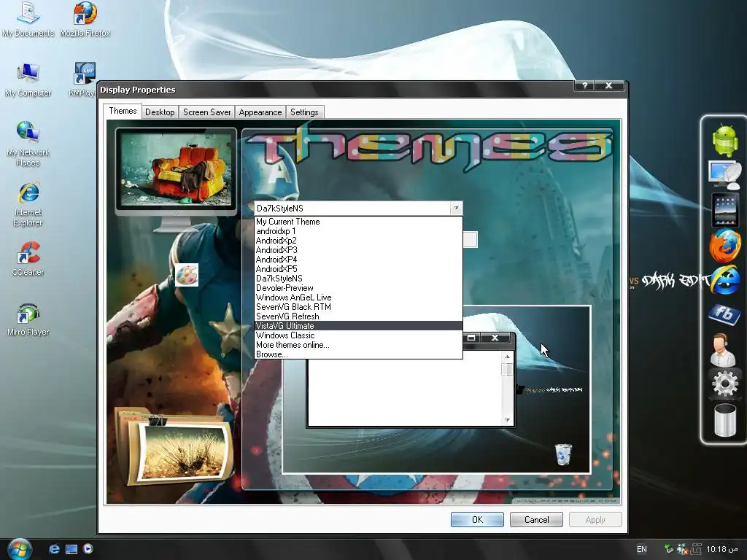This screenshot has width=747, height=560.
Task: Click the folder picture thumbnail in the dialog
Action: click(175, 447)
